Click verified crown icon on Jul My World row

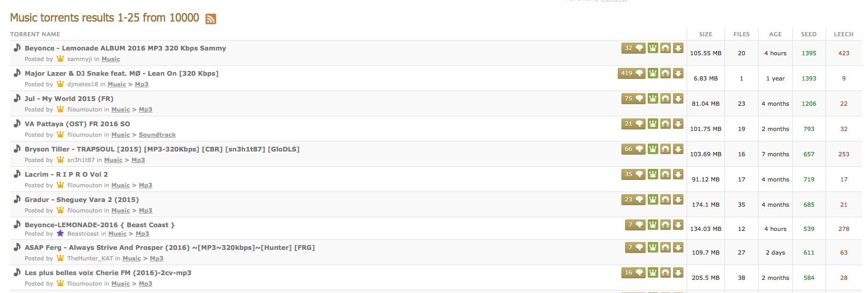click(653, 98)
